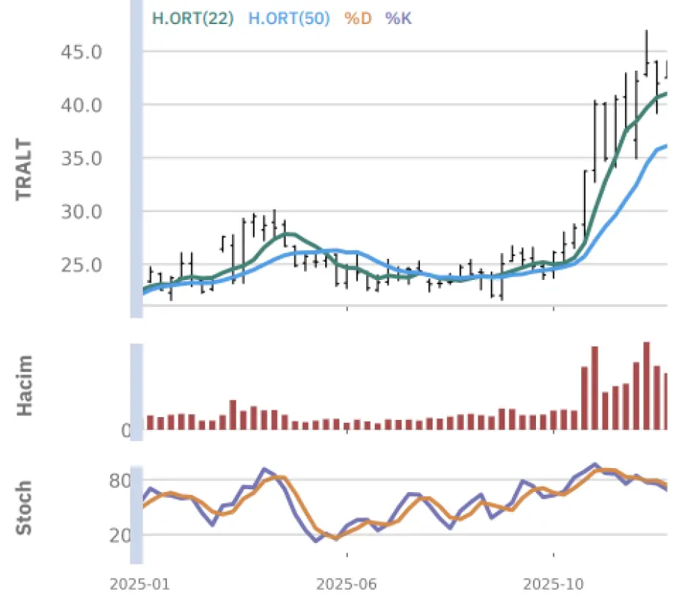Hide the %D stochastic line via legend
700x608 pixels.
point(358,18)
